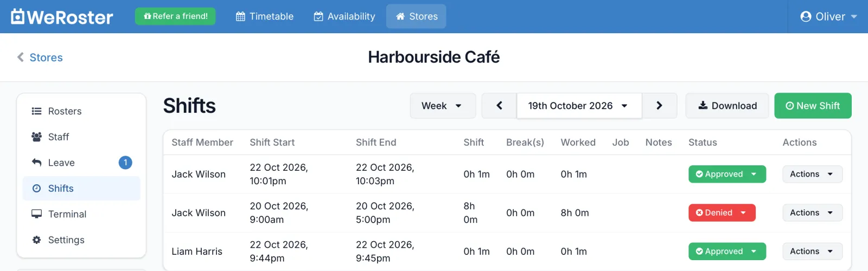Click the gift icon in Refer a friend
868x271 pixels.
[x=147, y=16]
